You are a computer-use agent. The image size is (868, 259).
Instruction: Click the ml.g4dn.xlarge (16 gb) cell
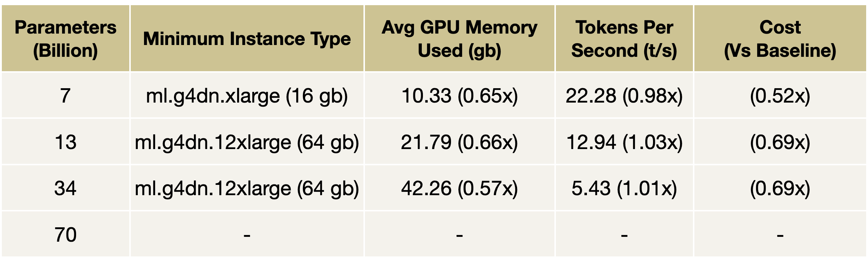247,96
